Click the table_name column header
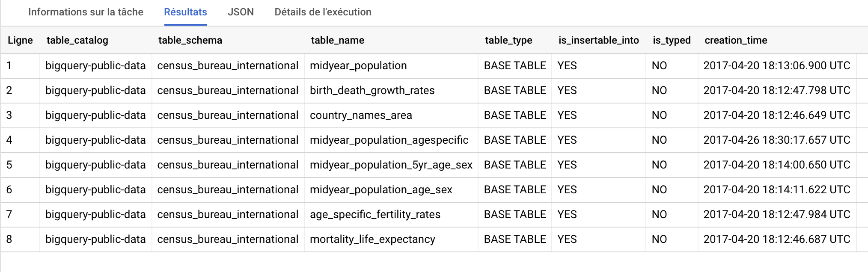 (x=337, y=40)
